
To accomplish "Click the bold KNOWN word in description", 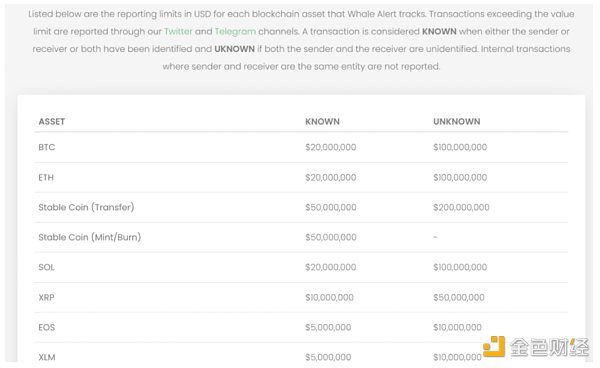I will (439, 31).
